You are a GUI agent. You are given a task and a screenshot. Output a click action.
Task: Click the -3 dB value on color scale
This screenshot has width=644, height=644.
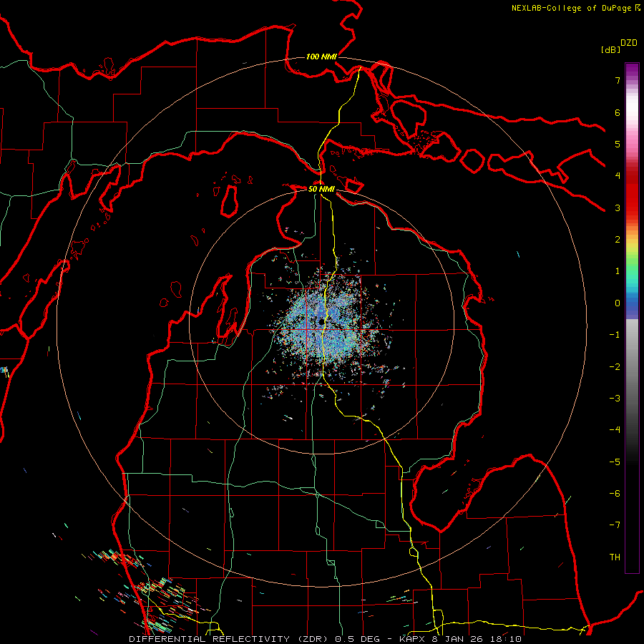pyautogui.click(x=615, y=399)
